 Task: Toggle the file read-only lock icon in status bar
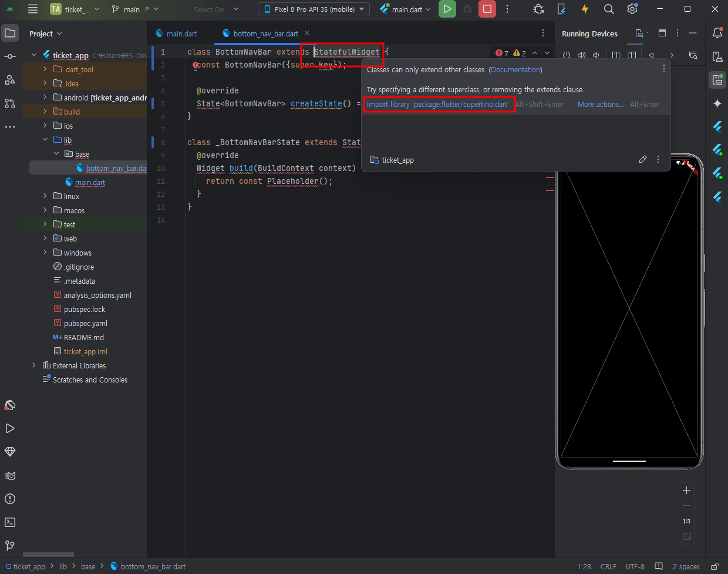714,566
